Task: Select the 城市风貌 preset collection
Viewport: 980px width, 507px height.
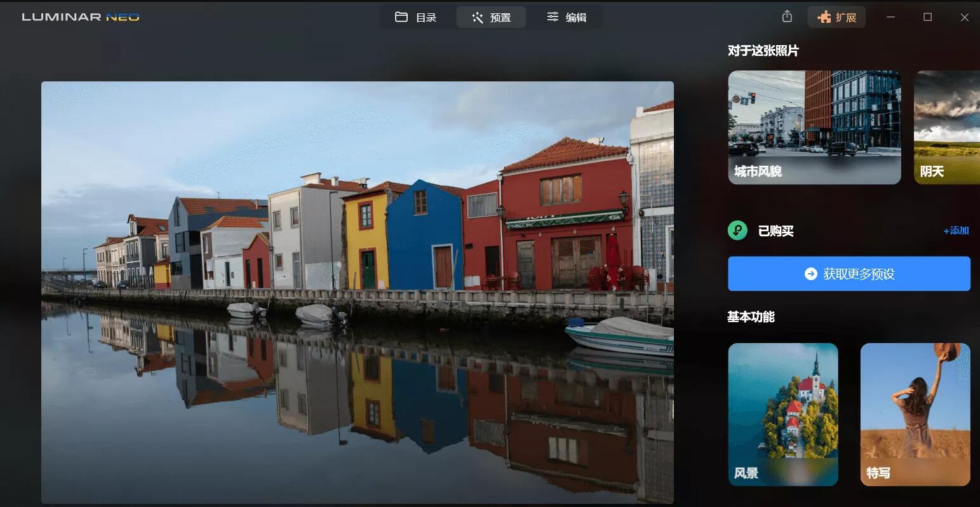Action: point(814,127)
